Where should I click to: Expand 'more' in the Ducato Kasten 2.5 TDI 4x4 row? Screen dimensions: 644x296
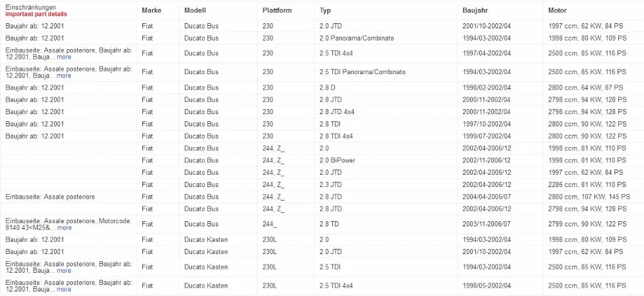click(x=64, y=290)
